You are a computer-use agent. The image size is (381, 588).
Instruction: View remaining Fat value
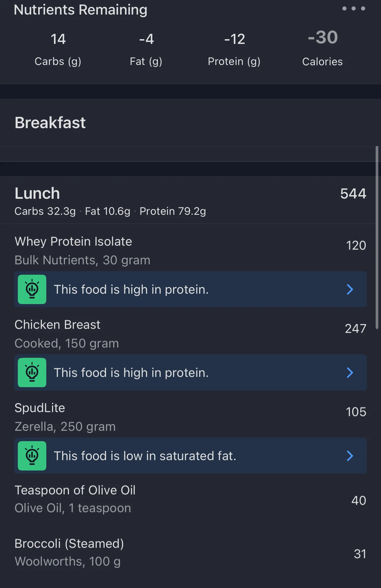(x=146, y=39)
